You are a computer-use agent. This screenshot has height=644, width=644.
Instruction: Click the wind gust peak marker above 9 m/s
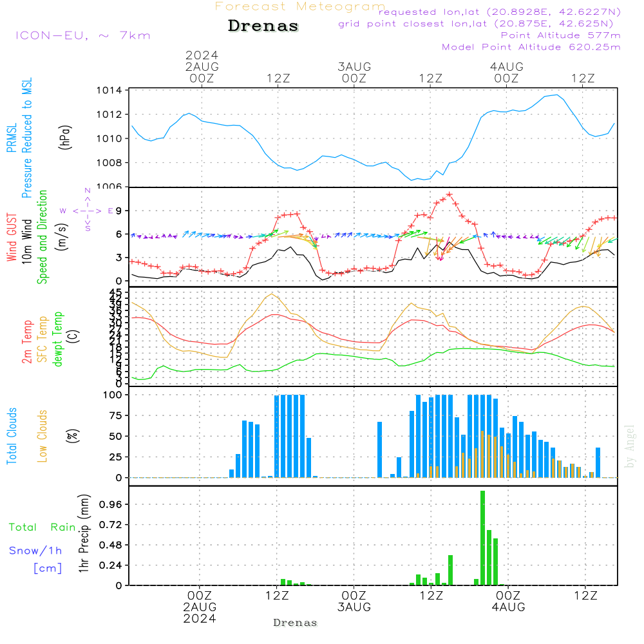tap(450, 194)
